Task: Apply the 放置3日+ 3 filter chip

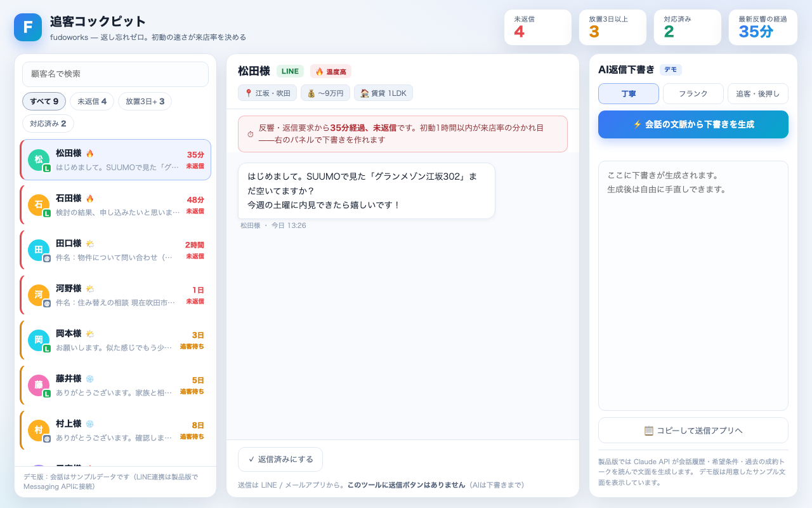Action: [x=145, y=102]
